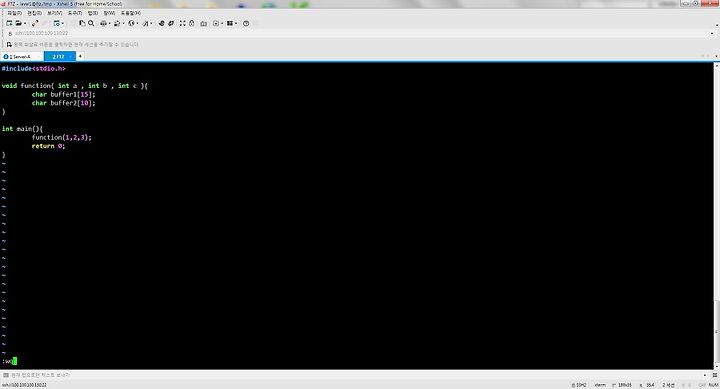
Task: Expand the Print dropdown arrow
Action: tap(110, 23)
